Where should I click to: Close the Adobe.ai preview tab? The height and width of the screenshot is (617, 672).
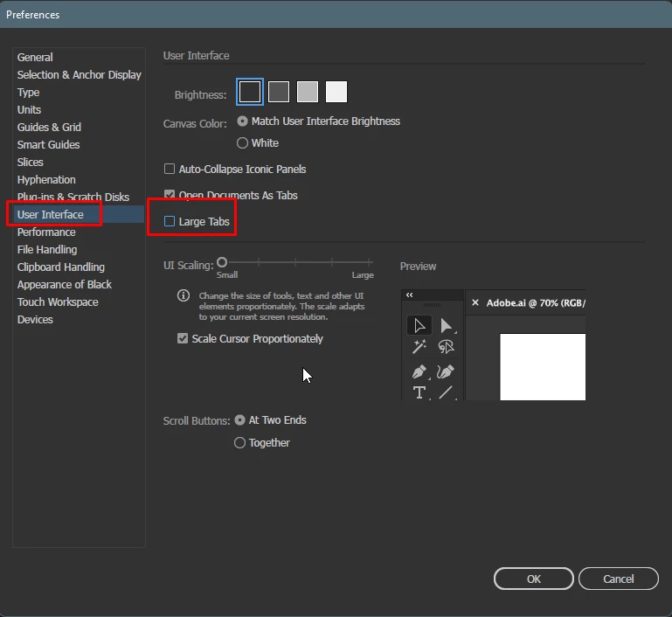[x=475, y=302]
